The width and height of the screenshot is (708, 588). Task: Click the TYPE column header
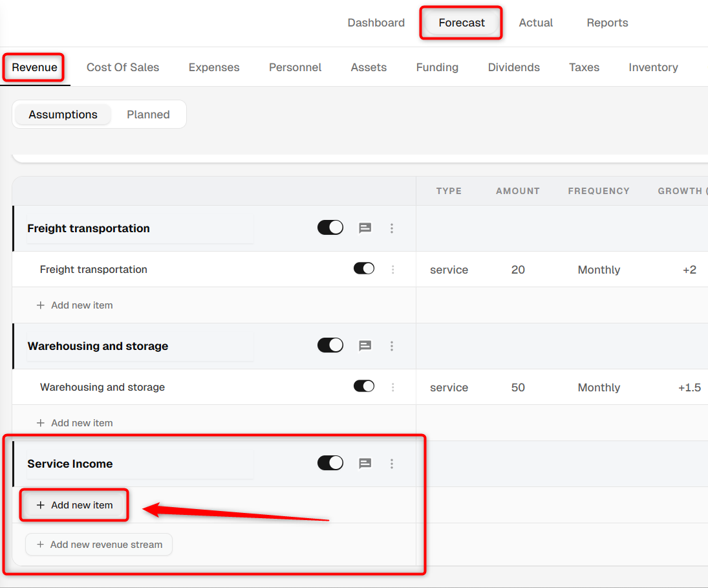click(x=449, y=191)
